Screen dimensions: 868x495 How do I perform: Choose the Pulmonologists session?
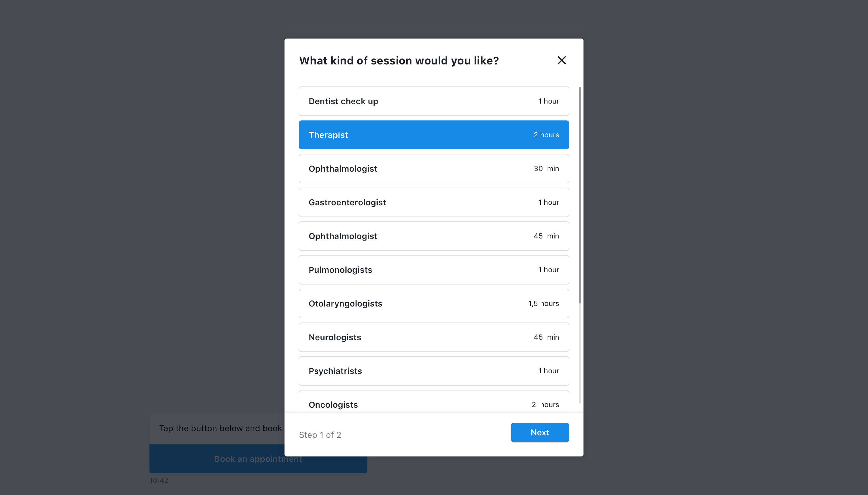point(434,269)
